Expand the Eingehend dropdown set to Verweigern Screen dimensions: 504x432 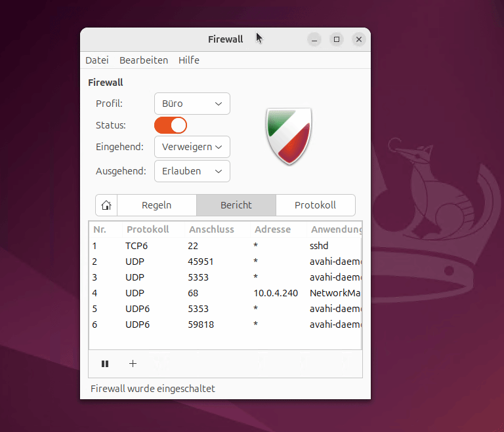pos(192,147)
